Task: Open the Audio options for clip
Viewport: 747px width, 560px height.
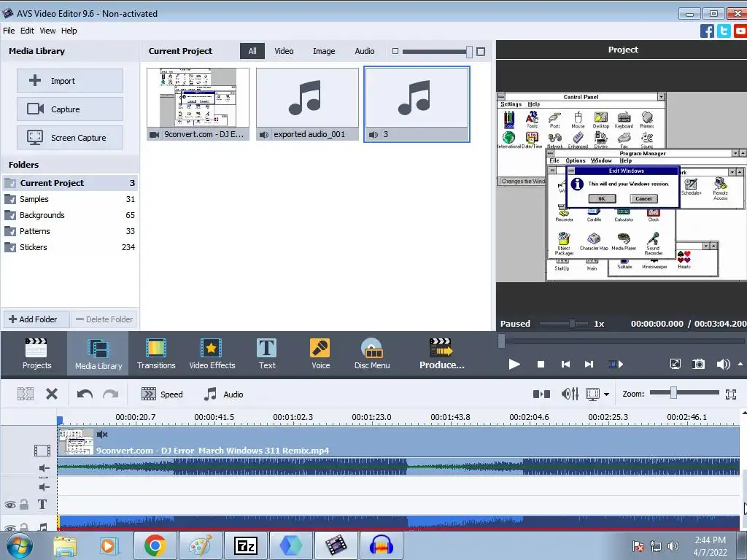Action: pyautogui.click(x=223, y=394)
